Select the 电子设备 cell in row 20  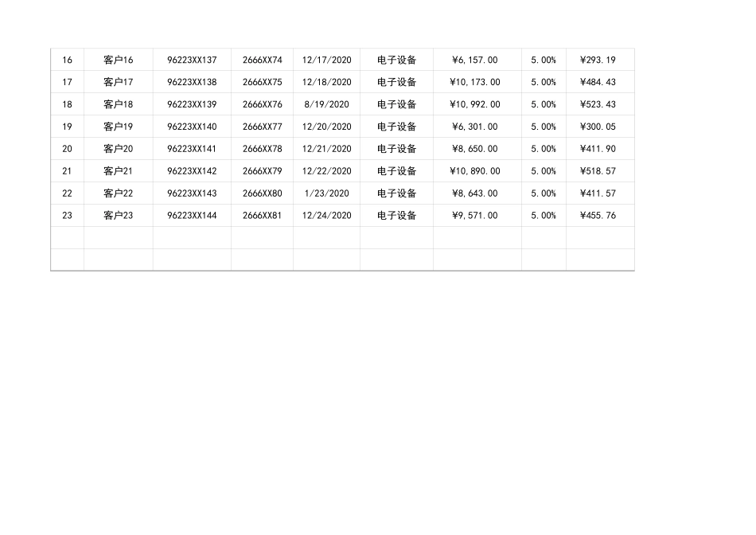pyautogui.click(x=396, y=148)
